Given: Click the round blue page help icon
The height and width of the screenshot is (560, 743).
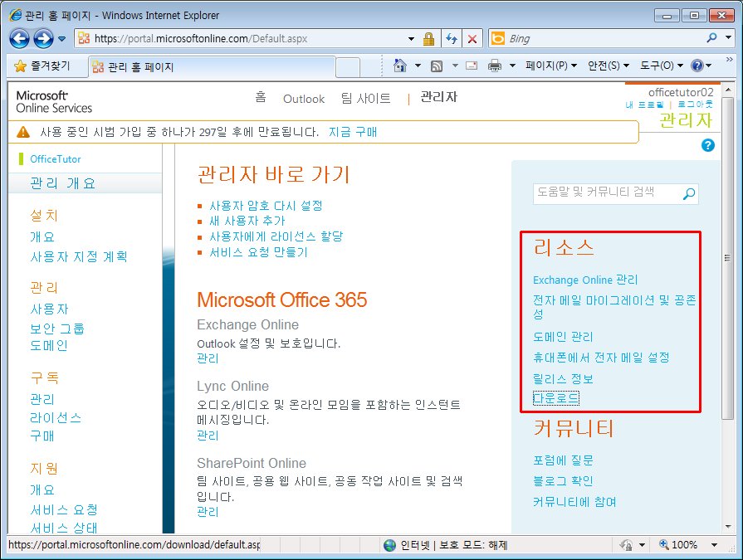Looking at the screenshot, I should point(708,145).
